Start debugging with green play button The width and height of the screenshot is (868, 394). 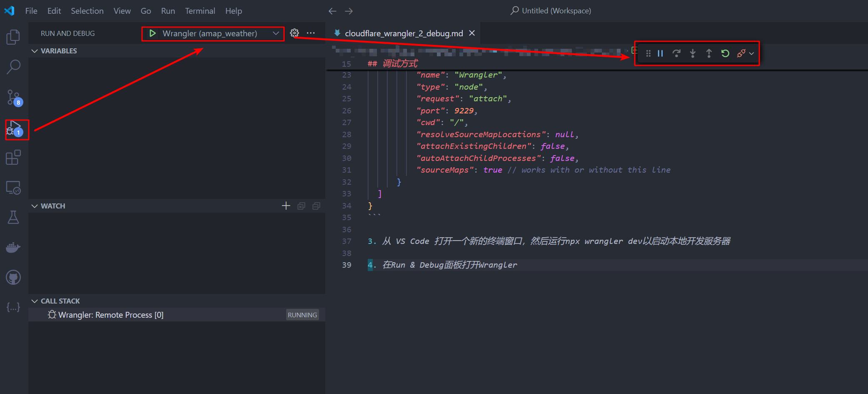coord(152,33)
